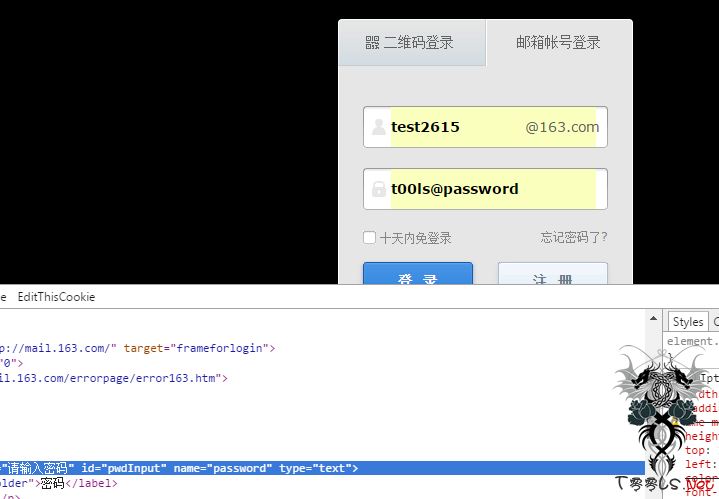Click the 注册 register button
Image resolution: width=719 pixels, height=499 pixels.
(x=553, y=274)
